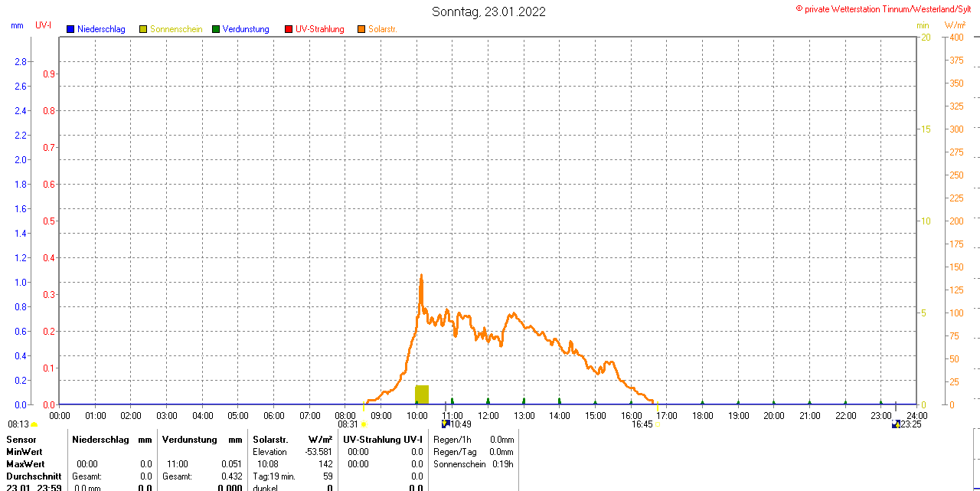This screenshot has width=980, height=491.
Task: Click the yellow sunshine bar at 10:00
Action: [x=422, y=394]
